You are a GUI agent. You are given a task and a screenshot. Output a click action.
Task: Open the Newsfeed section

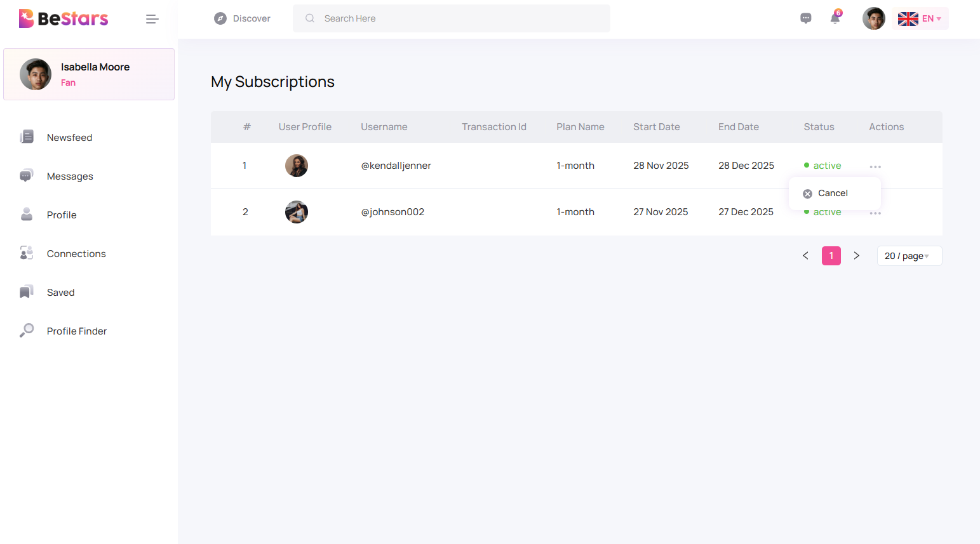point(69,137)
